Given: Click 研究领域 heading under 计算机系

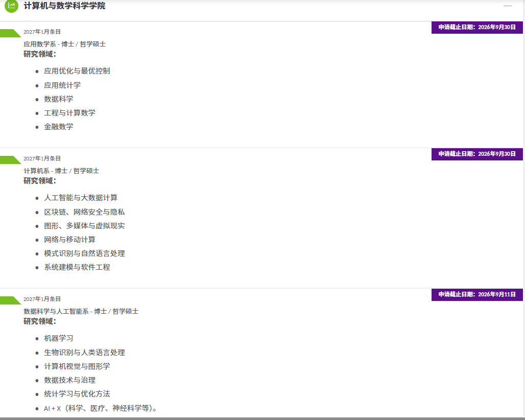Looking at the screenshot, I should (40, 181).
